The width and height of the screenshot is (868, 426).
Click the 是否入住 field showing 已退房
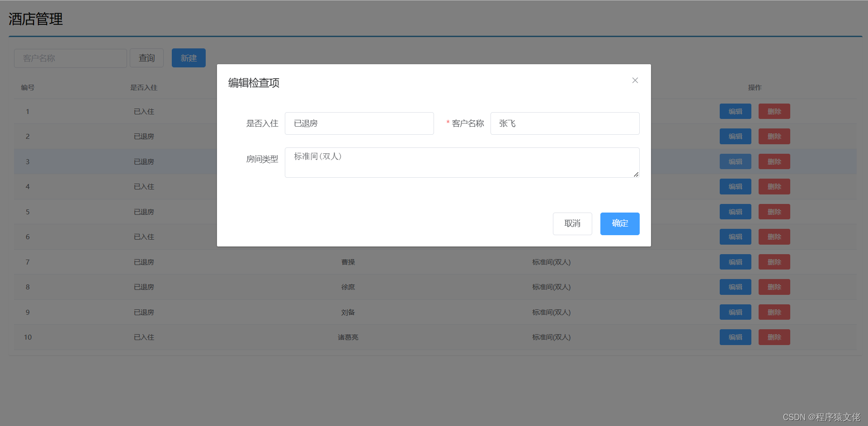tap(359, 123)
